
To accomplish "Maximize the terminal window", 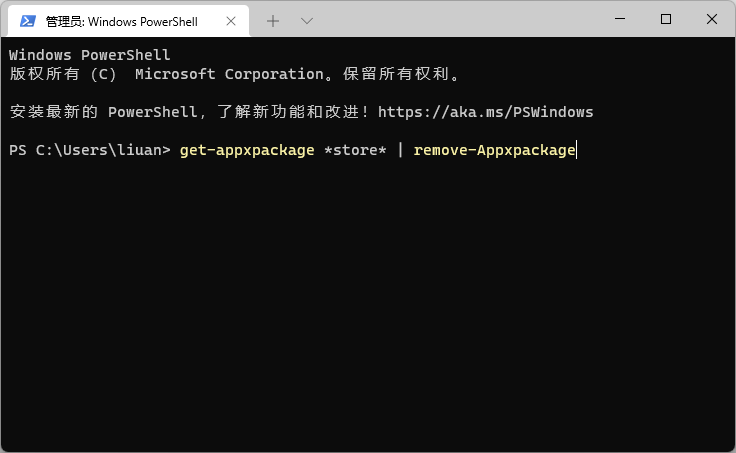I will pyautogui.click(x=666, y=19).
